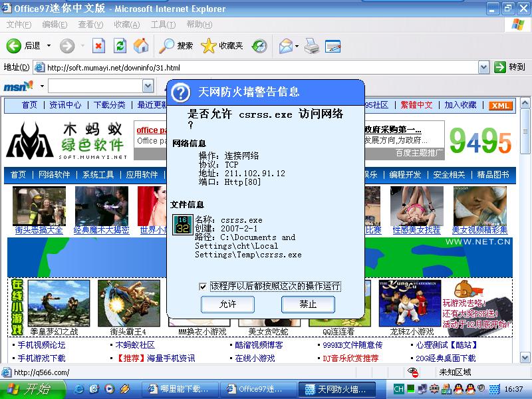Screen dimensions: 532x399
Task: Open 查看(V) menu
Action: click(90, 25)
